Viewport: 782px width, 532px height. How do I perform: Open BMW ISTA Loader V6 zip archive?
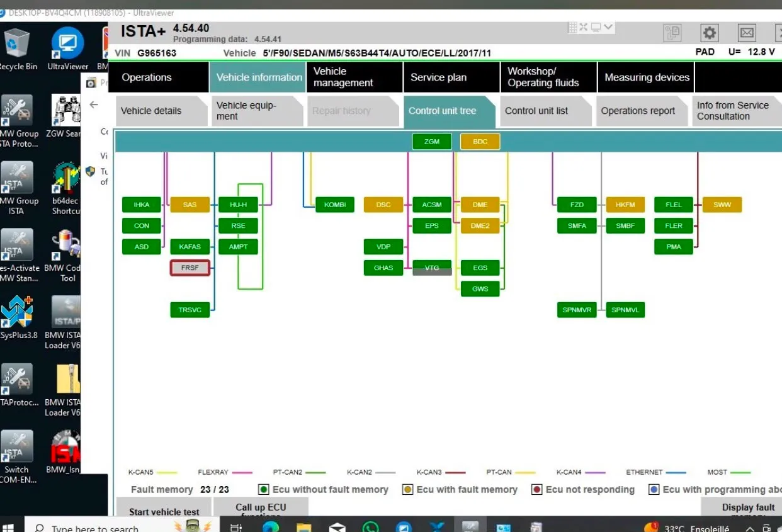[x=64, y=390]
